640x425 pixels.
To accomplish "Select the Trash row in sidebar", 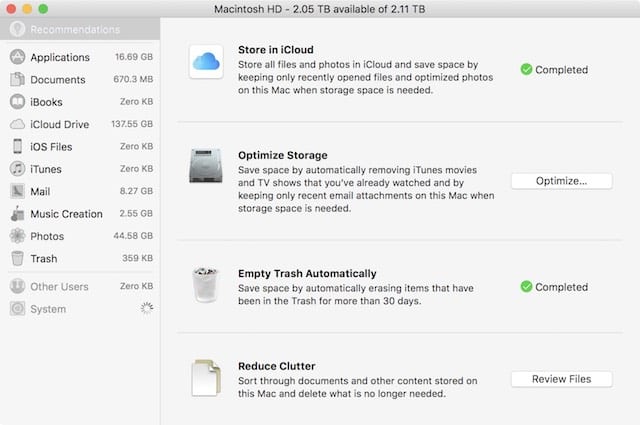I will point(44,258).
